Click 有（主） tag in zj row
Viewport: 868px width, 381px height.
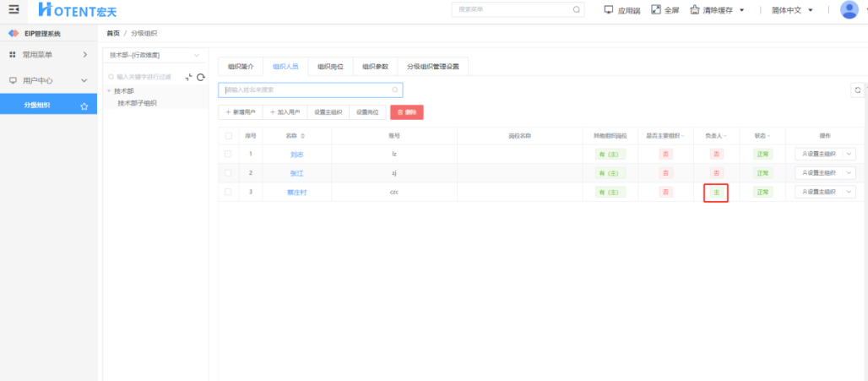coord(610,173)
